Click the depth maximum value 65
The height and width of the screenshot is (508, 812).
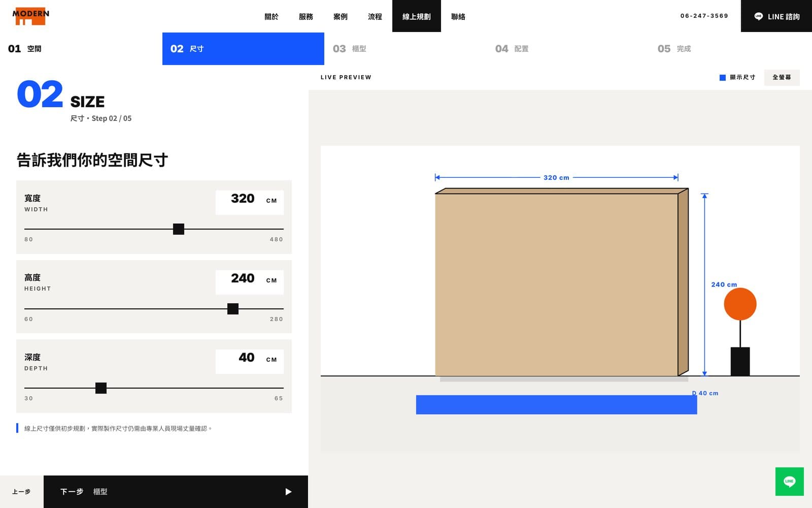click(x=279, y=398)
